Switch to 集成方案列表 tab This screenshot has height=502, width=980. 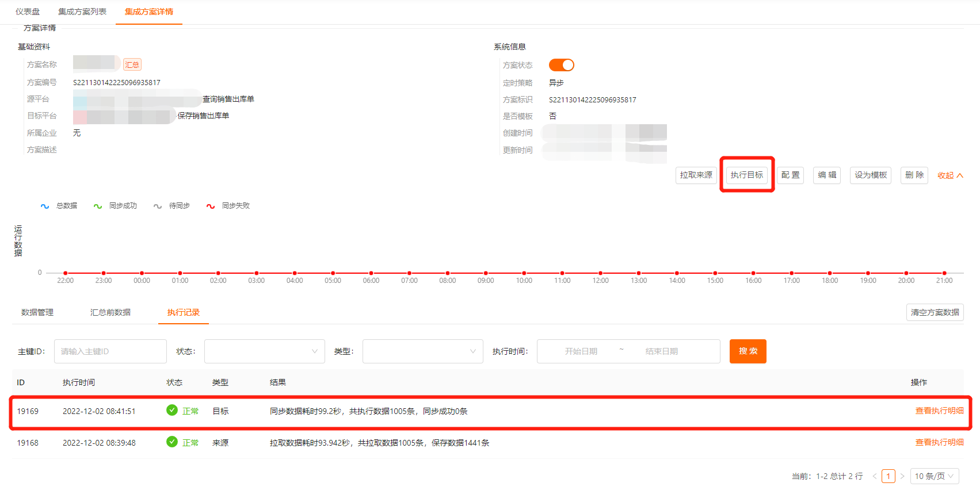[x=82, y=12]
